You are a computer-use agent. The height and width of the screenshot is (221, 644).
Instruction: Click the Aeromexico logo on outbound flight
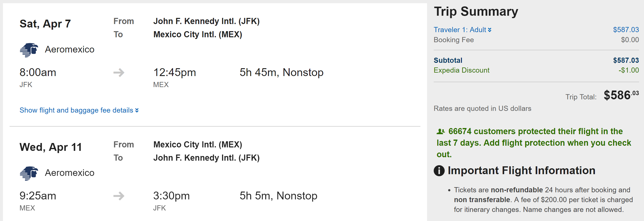[29, 50]
